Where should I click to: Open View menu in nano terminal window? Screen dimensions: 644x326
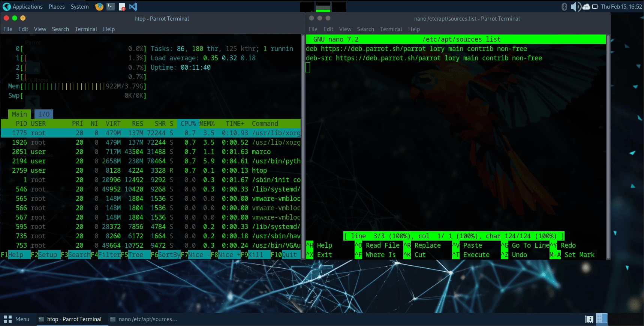[x=345, y=29]
